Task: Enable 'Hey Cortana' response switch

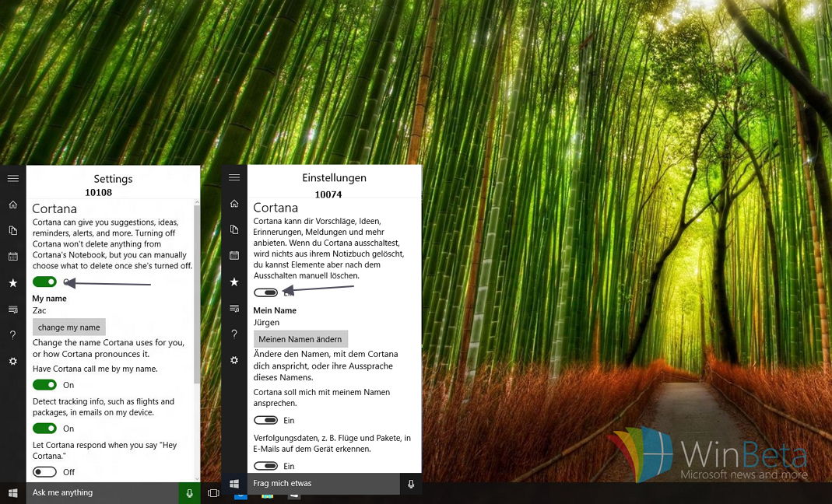Action: coord(44,471)
